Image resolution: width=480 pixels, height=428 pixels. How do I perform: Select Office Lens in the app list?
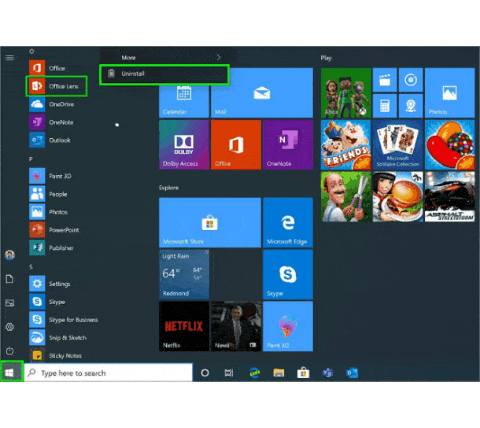point(57,86)
